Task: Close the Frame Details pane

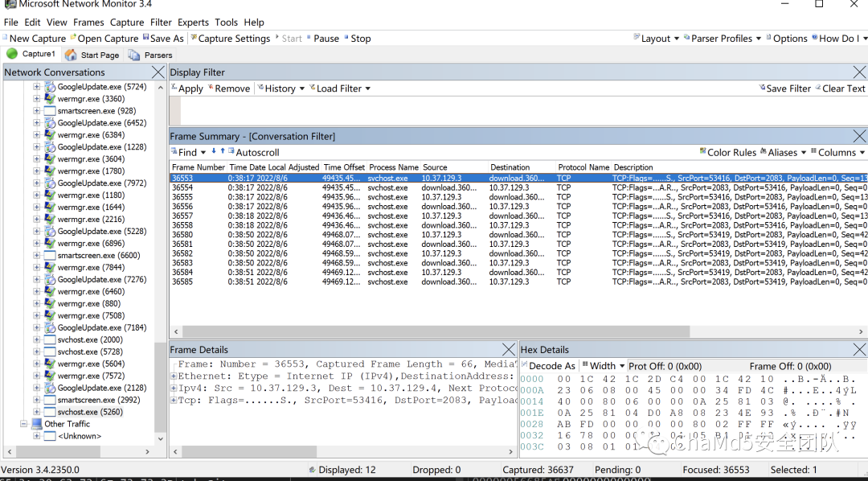Action: point(509,350)
